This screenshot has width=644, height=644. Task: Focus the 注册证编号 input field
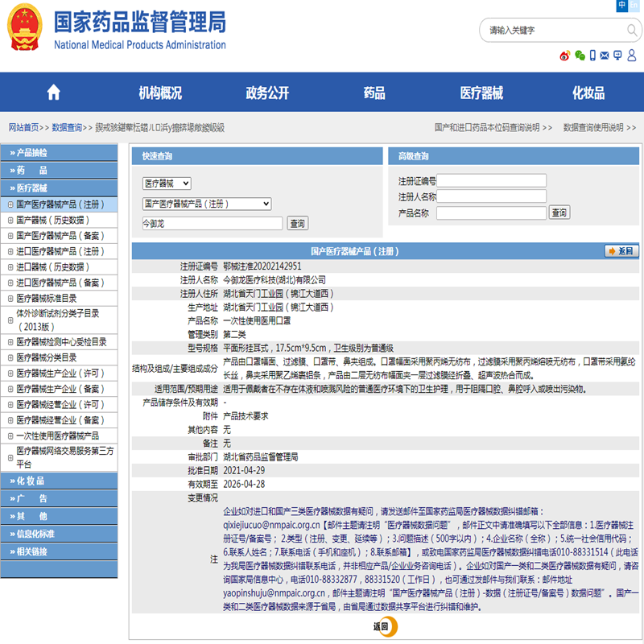[491, 180]
